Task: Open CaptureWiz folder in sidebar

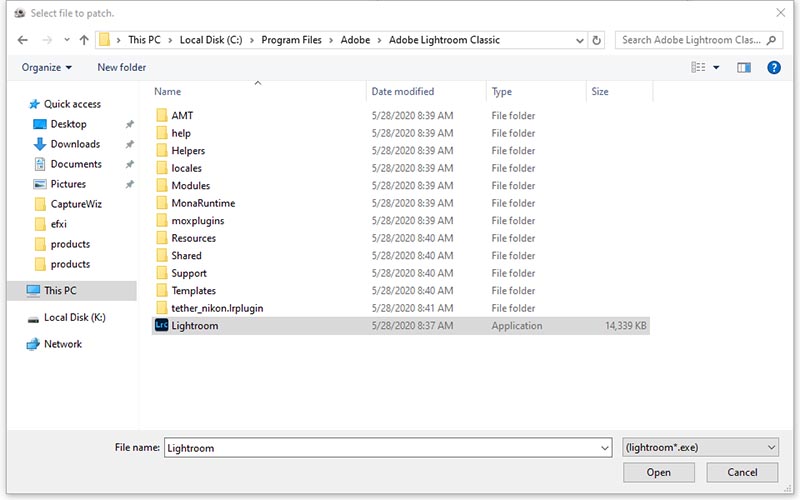Action: [x=76, y=204]
